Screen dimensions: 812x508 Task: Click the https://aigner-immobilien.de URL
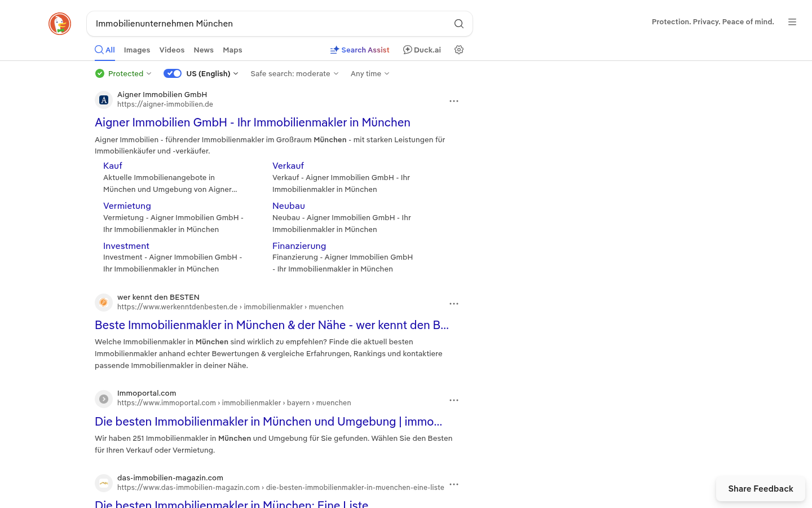click(x=165, y=104)
